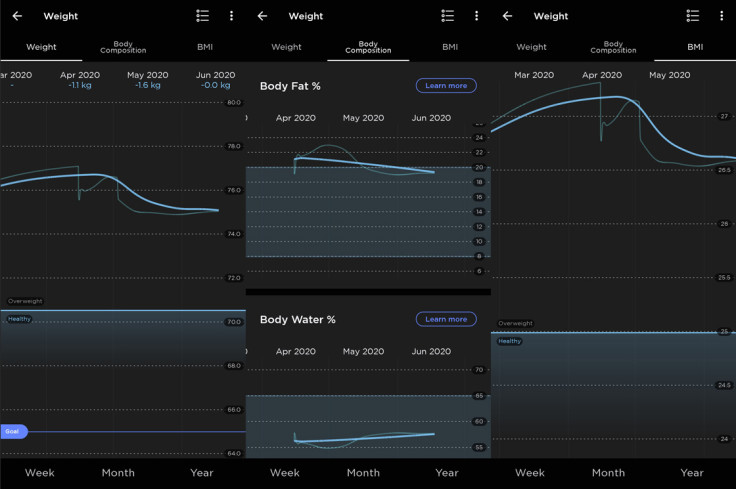
Task: Select Weight tab on the middle screen
Action: click(x=286, y=47)
